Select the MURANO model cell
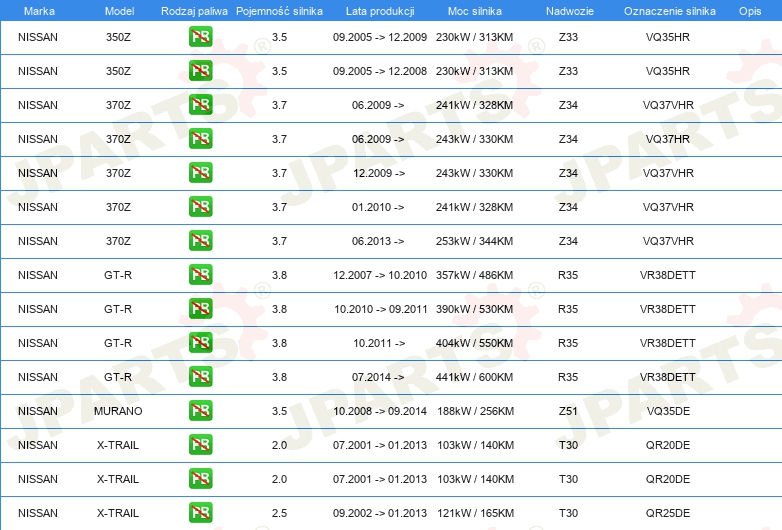 tap(118, 411)
